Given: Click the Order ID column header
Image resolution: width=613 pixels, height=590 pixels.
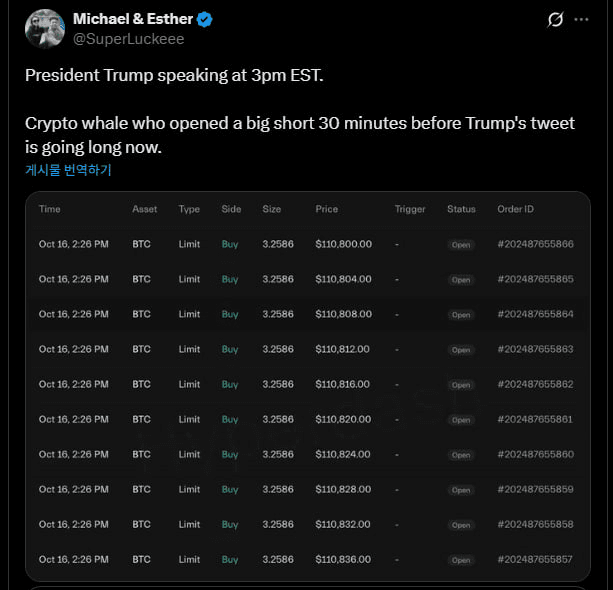Looking at the screenshot, I should [x=515, y=209].
